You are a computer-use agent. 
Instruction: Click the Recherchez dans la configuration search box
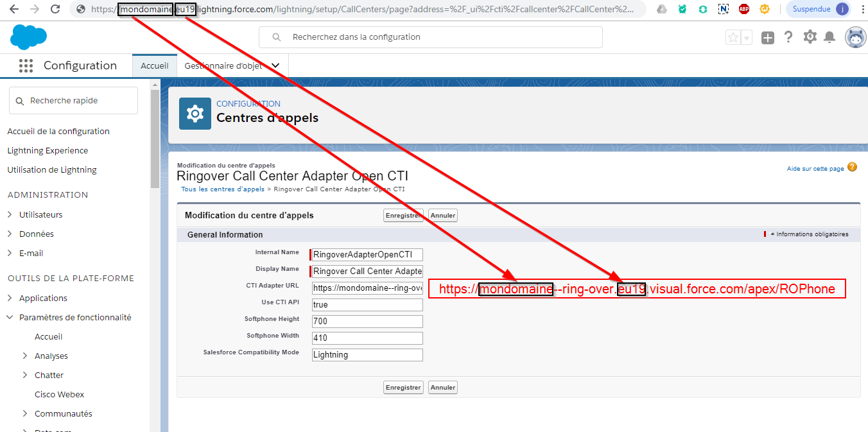pyautogui.click(x=430, y=37)
